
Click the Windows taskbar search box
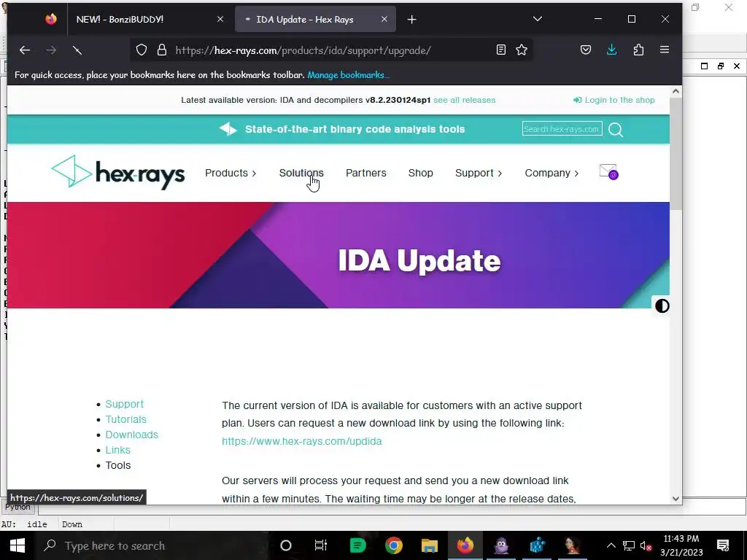152,545
